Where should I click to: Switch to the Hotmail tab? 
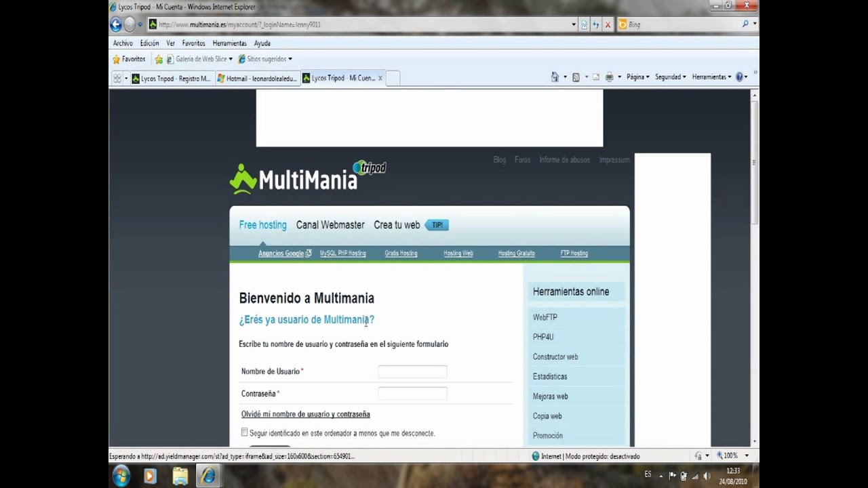point(257,79)
